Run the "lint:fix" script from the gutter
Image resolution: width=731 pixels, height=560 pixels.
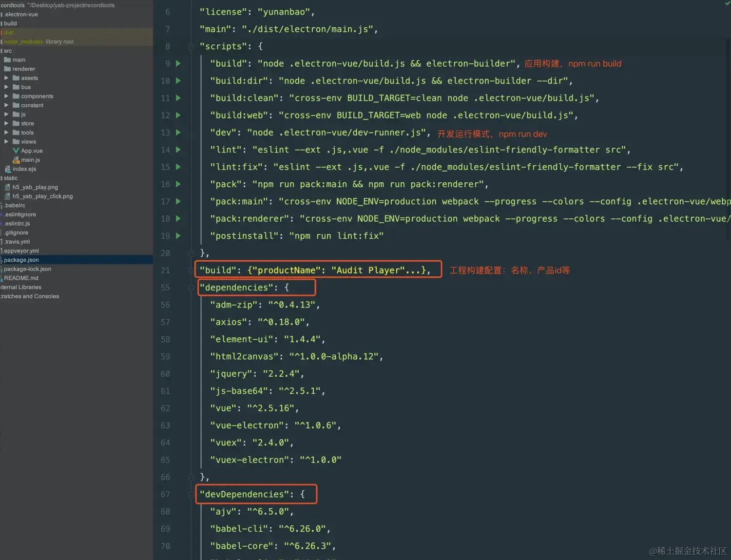click(178, 167)
